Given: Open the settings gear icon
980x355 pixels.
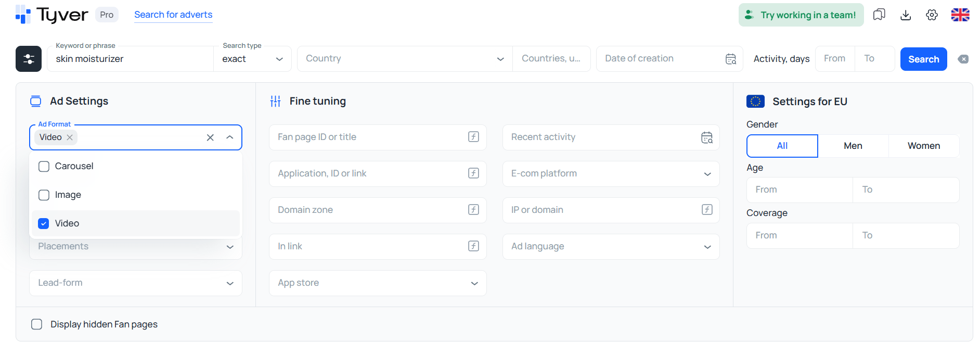Looking at the screenshot, I should point(932,15).
